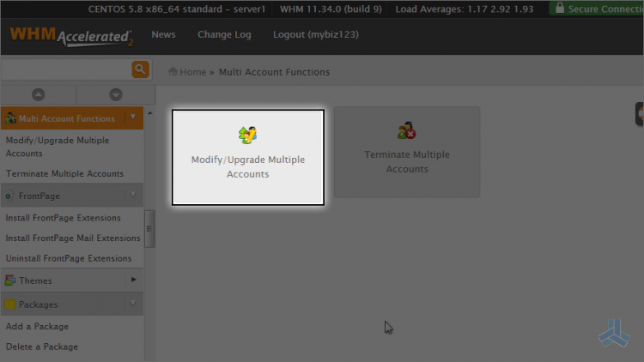Open Modify/Upgrade Multiple Accounts sidebar link
The image size is (644, 362).
(x=58, y=147)
